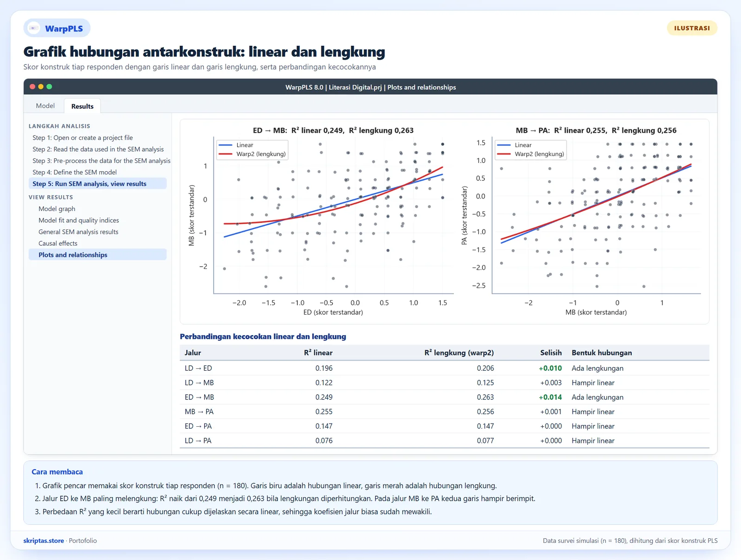
Task: Click the 0.263 R² lengkung value
Action: click(485, 397)
